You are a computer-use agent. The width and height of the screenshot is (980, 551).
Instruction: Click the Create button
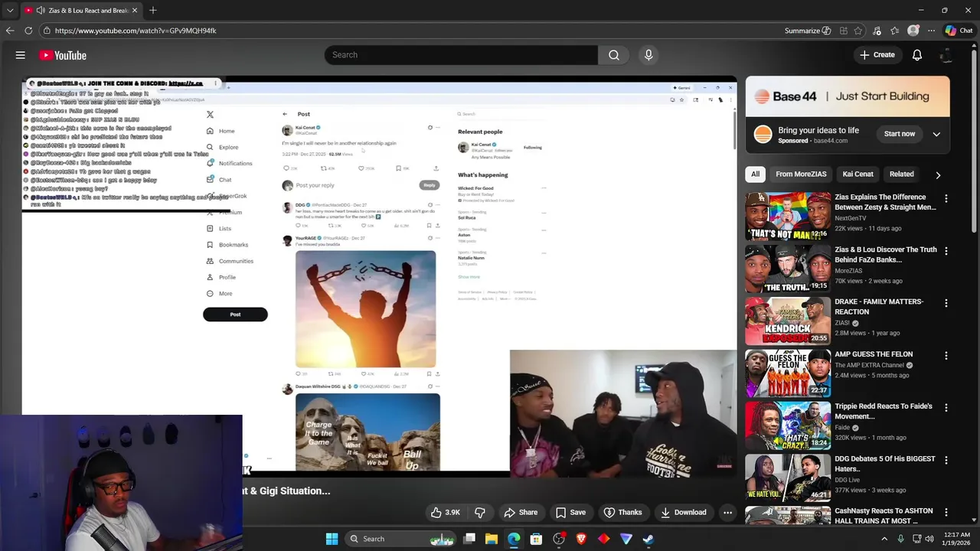[x=877, y=55]
